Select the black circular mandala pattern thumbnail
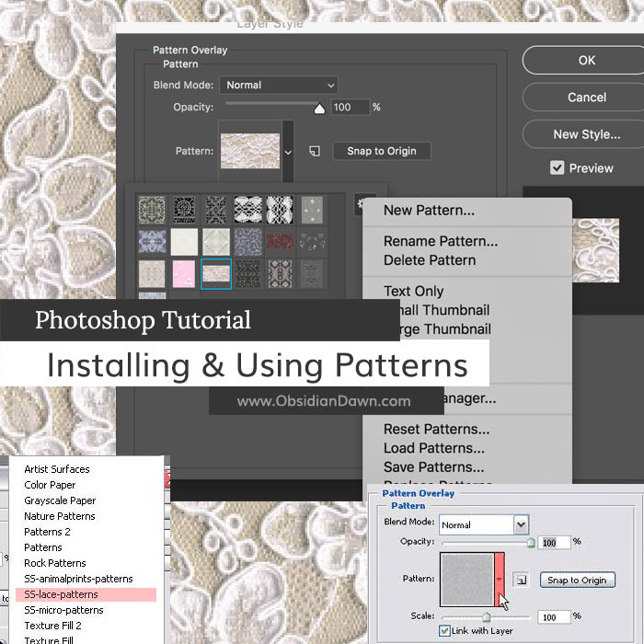 pyautogui.click(x=184, y=210)
